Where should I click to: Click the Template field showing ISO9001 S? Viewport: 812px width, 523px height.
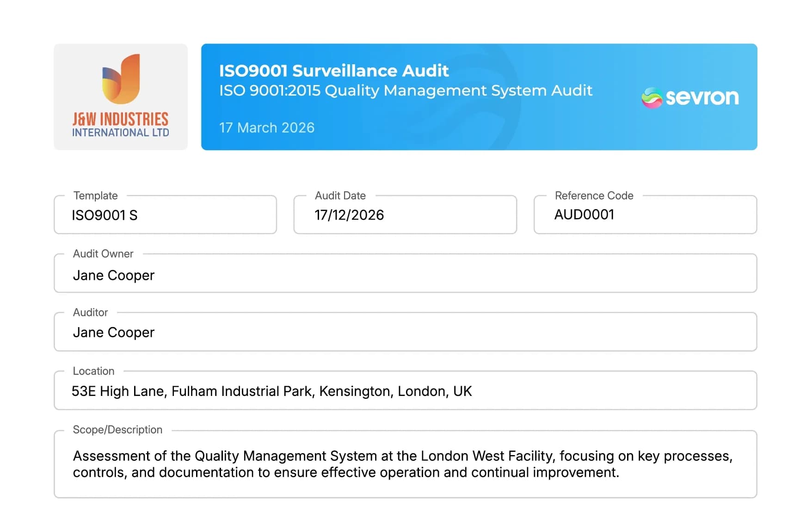[165, 215]
